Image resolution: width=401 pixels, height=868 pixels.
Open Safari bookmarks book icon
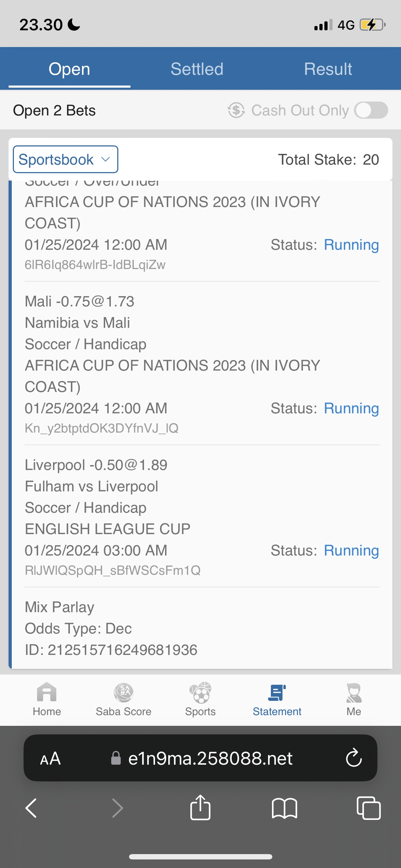pyautogui.click(x=284, y=807)
